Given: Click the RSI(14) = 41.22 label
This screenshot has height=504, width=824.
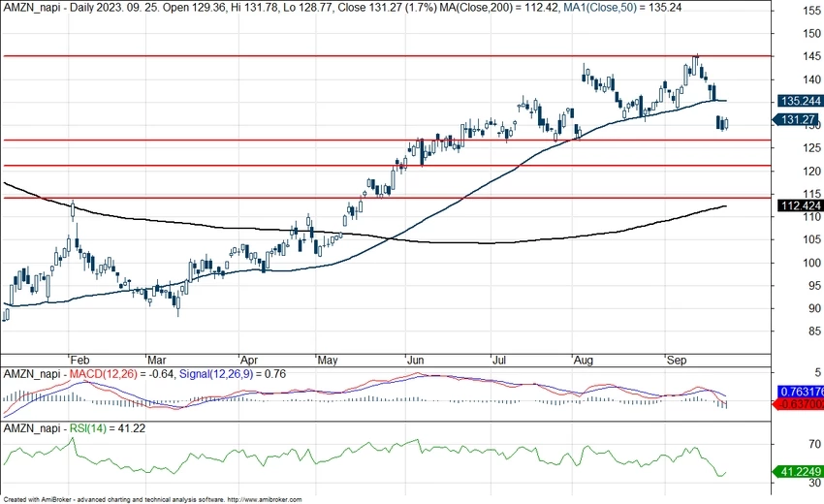Looking at the screenshot, I should click(x=108, y=428).
